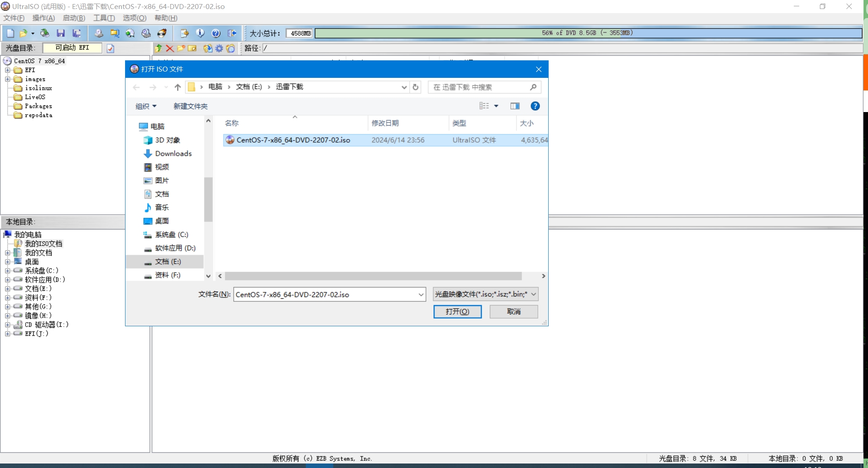Image resolution: width=868 pixels, height=468 pixels.
Task: Expand 系统盘(C:) in local directory tree
Action: point(7,270)
